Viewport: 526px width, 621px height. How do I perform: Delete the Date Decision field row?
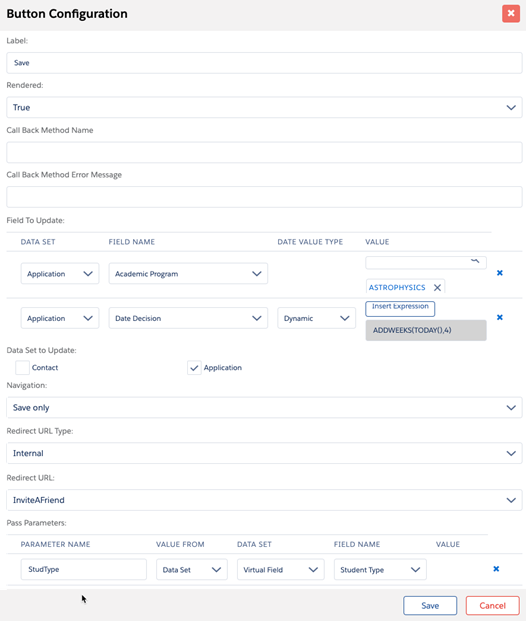tap(500, 317)
